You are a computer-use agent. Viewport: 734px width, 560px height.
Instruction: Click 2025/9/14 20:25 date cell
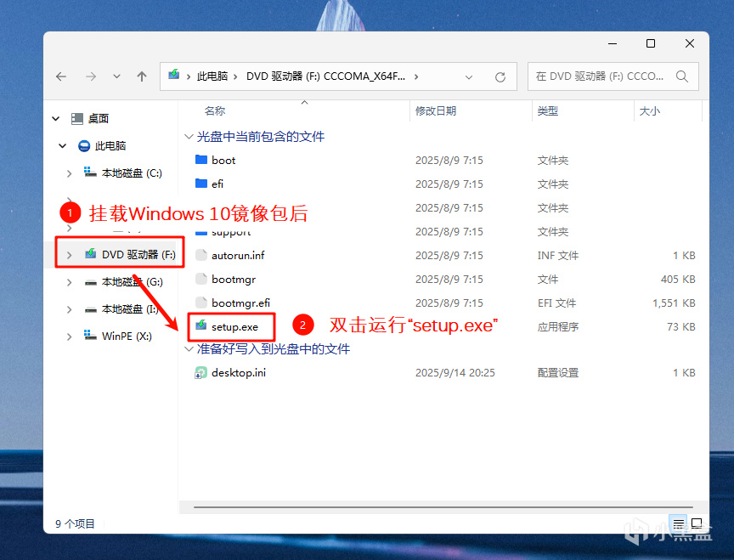455,373
